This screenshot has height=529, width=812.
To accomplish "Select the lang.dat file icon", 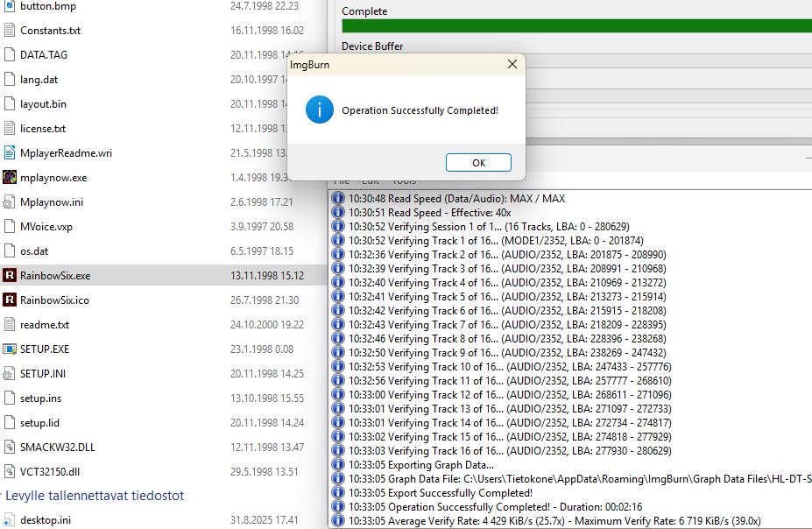I will [9, 79].
